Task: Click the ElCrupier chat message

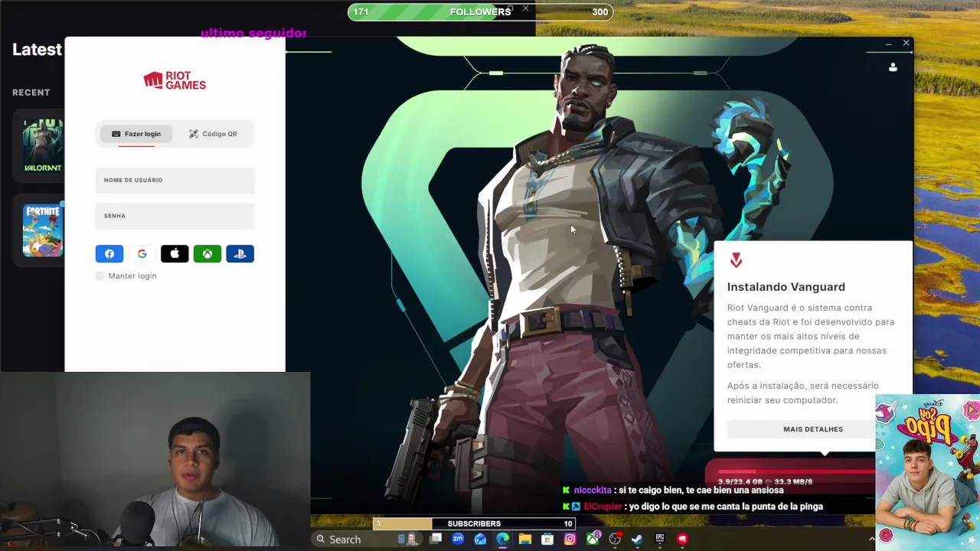Action: coord(693,507)
